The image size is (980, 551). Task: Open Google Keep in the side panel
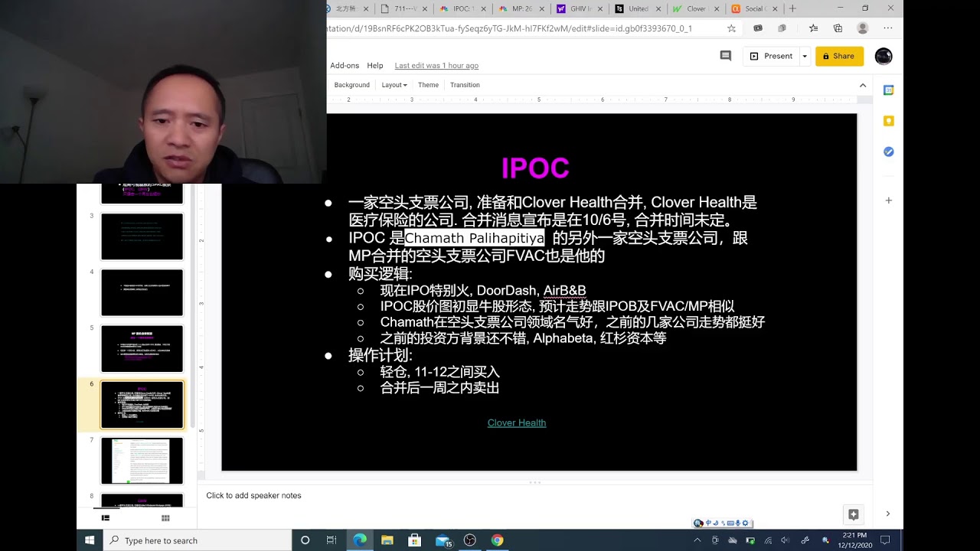coord(889,121)
